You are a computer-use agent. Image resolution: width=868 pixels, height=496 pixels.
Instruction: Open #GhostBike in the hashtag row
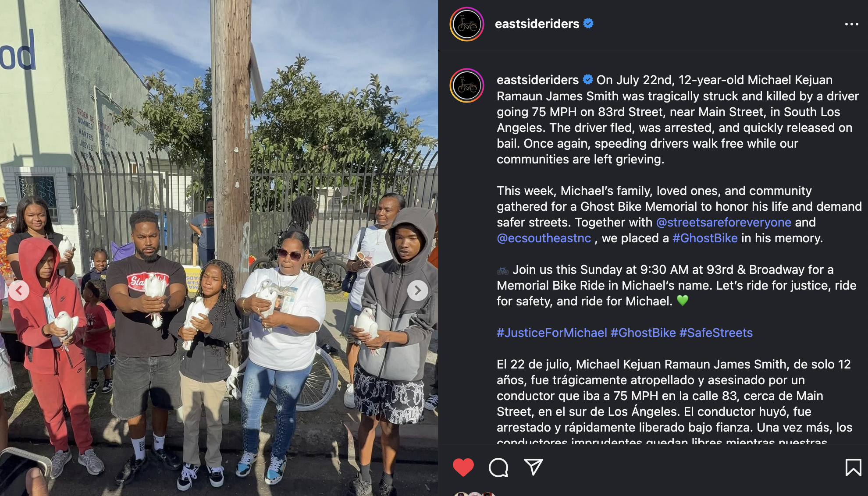point(643,333)
